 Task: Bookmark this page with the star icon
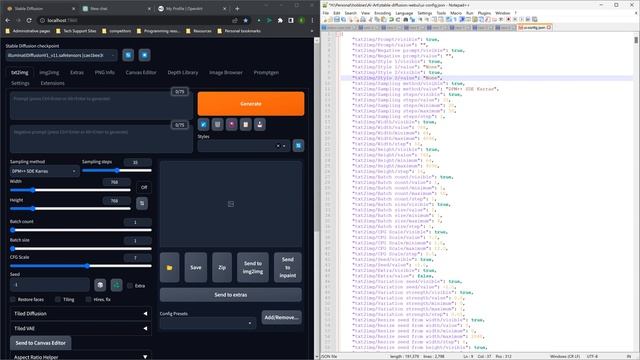pyautogui.click(x=245, y=20)
